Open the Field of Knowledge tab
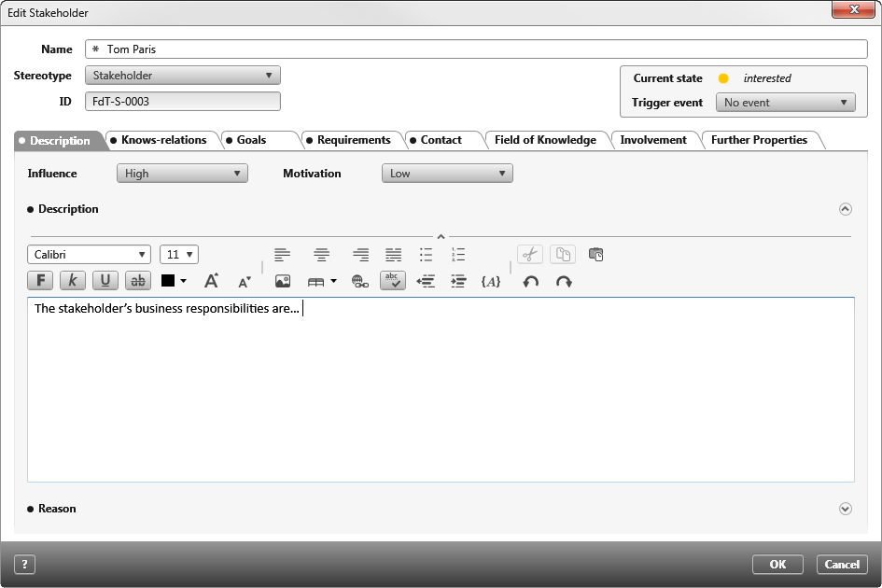The image size is (882, 588). coord(546,140)
